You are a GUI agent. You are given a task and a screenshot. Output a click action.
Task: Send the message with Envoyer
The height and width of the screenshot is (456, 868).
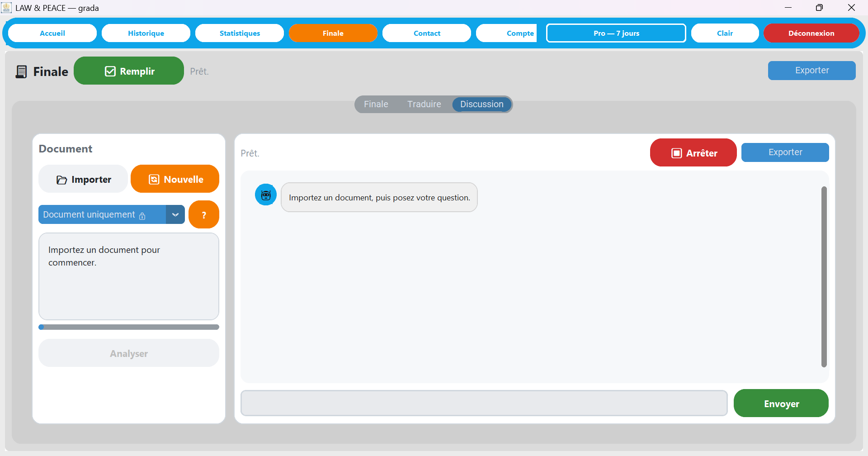click(781, 403)
